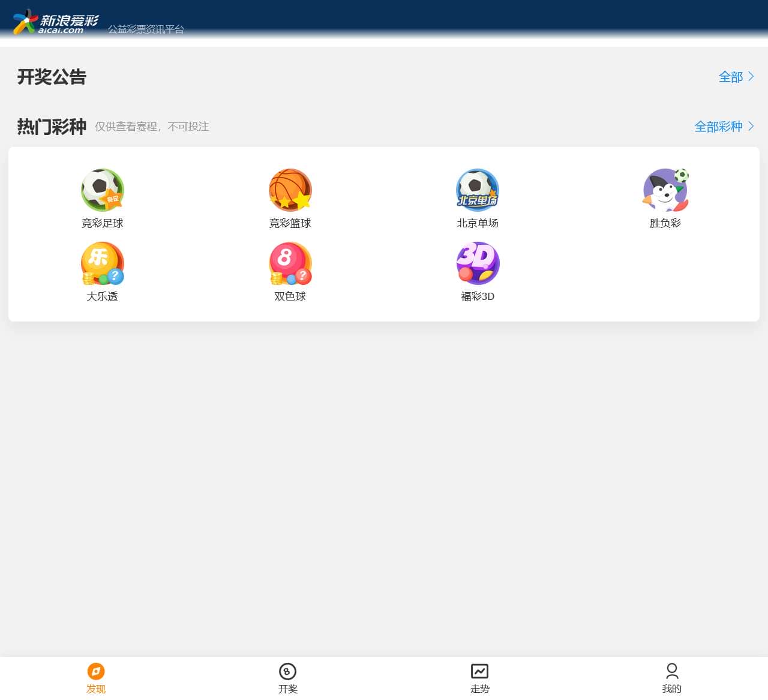
Task: Click the 全部 link for announcements
Action: [x=731, y=77]
